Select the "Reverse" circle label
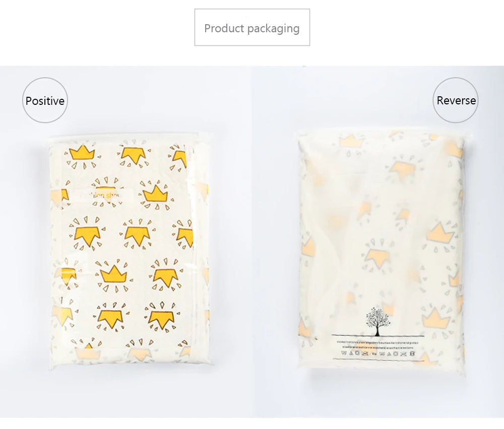 456,100
